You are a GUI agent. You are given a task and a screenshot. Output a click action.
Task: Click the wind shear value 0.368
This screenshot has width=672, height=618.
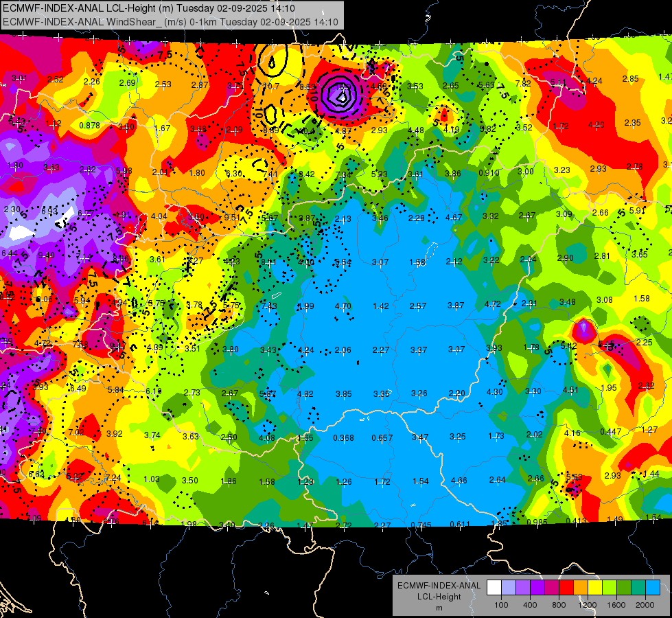(x=344, y=438)
